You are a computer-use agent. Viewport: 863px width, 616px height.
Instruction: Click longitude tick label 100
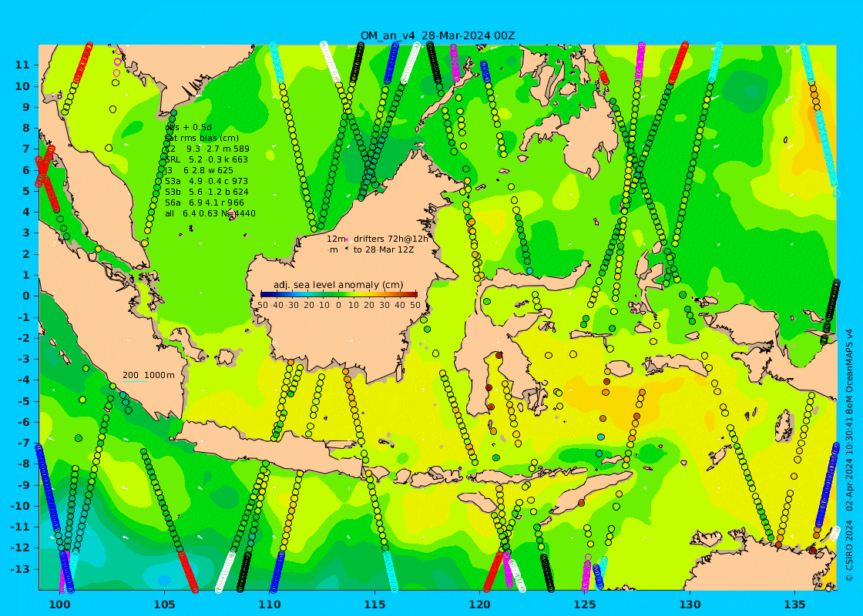click(x=59, y=604)
